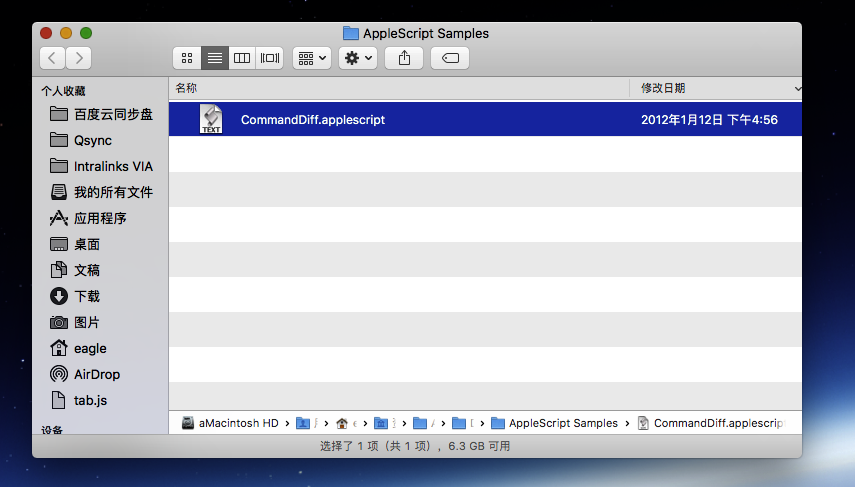Open 下载 from the sidebar

click(75, 296)
